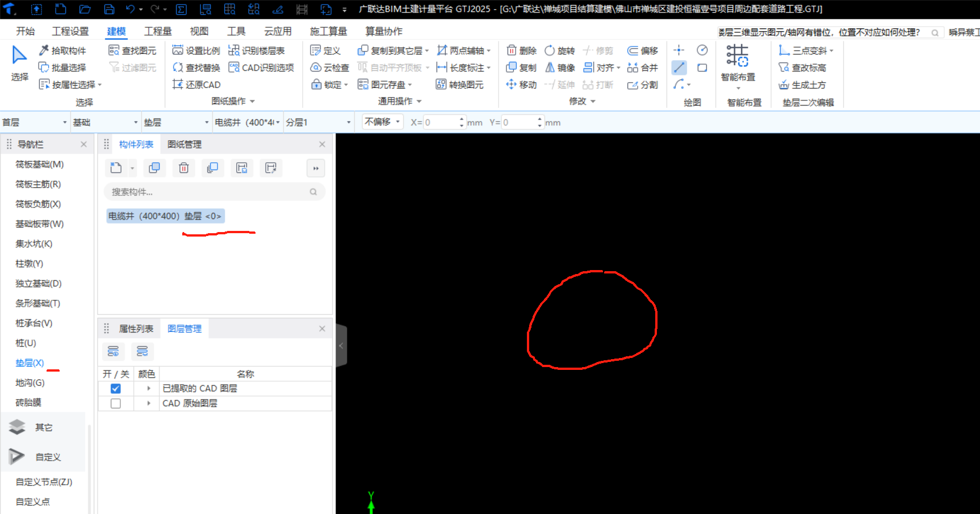Select the point draw tool
This screenshot has width=980, height=514.
click(679, 50)
